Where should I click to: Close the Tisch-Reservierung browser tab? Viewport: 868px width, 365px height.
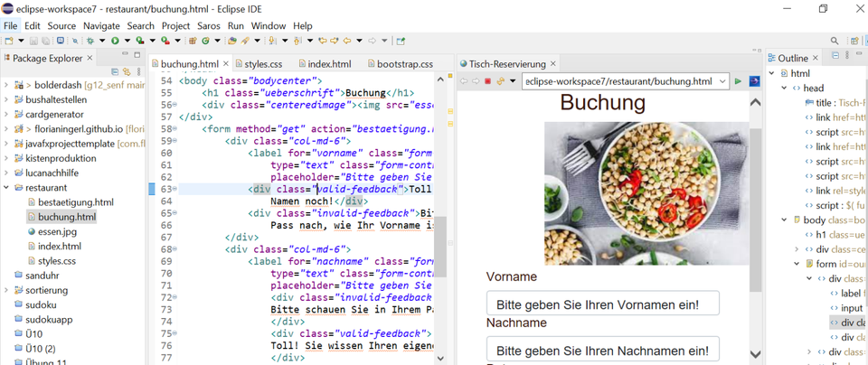[552, 63]
